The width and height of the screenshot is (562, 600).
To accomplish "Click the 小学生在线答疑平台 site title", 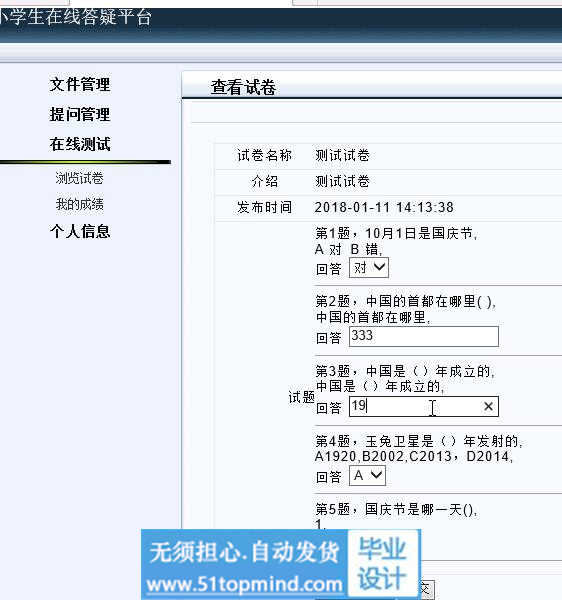I will point(75,17).
